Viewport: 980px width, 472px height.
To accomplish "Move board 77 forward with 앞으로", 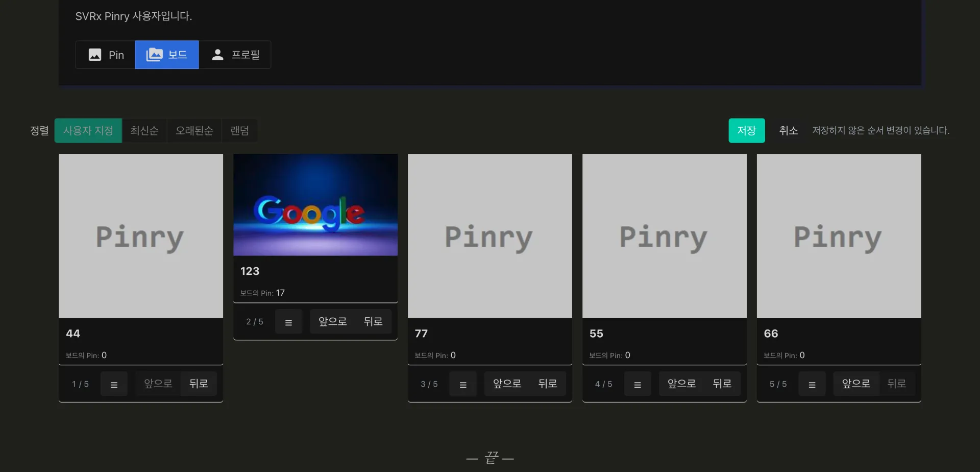I will point(507,384).
